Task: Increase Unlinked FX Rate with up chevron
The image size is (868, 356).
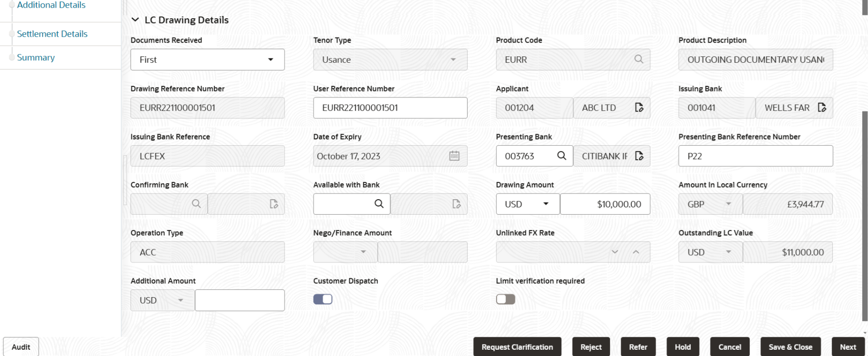Action: pos(636,252)
